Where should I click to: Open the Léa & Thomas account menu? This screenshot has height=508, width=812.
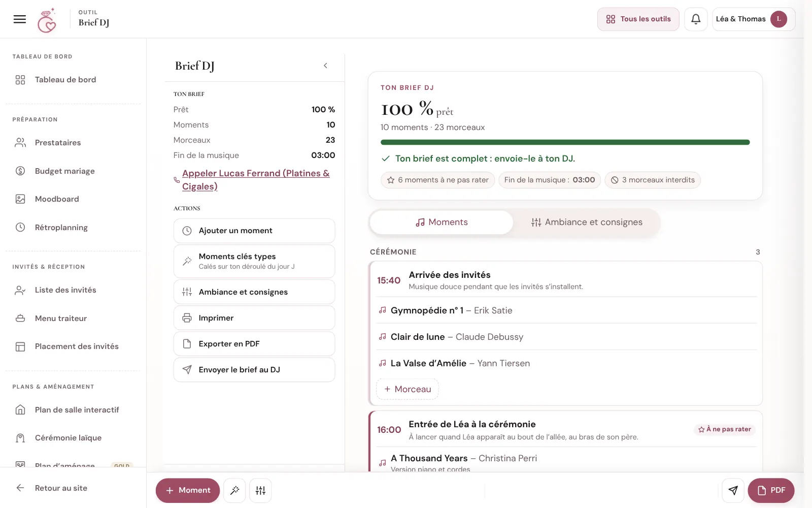pyautogui.click(x=754, y=19)
